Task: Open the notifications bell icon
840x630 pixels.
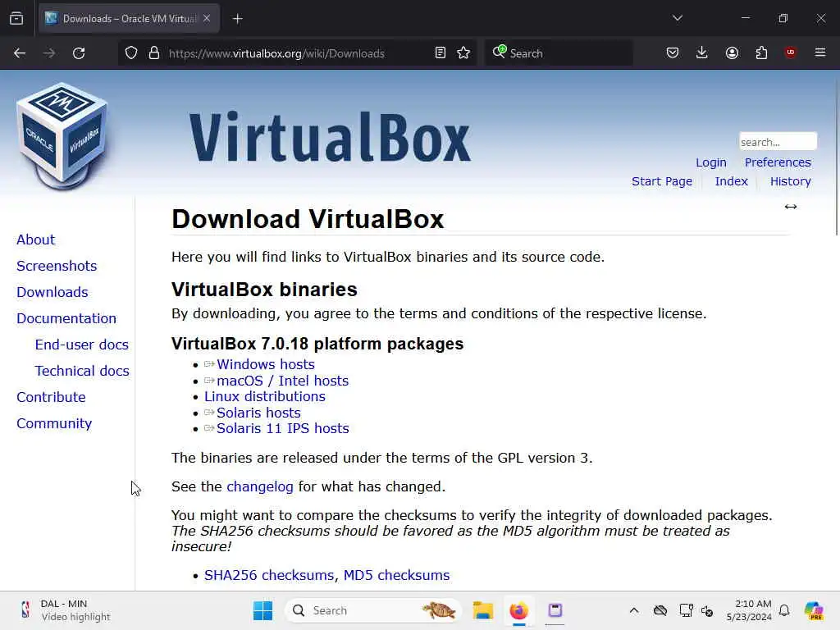Action: [784, 610]
